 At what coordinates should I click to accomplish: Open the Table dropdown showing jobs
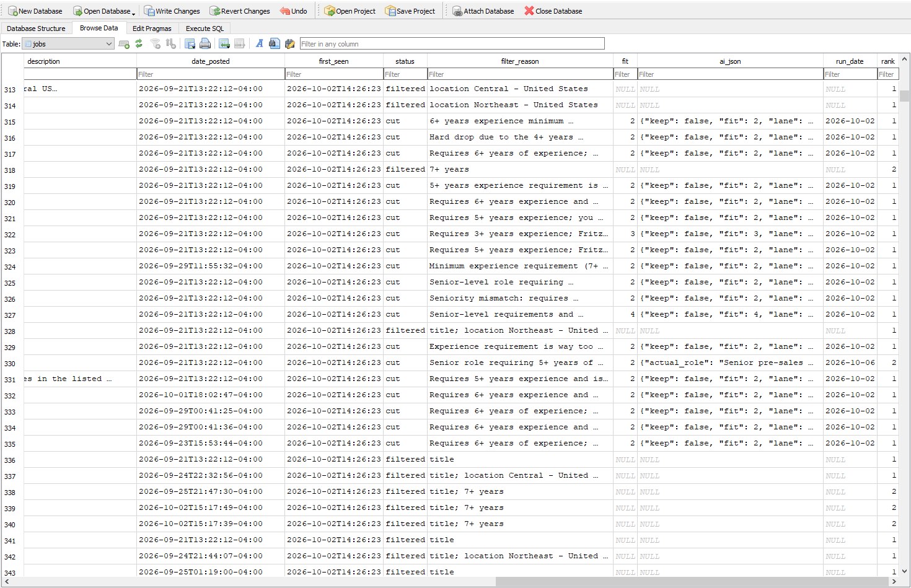pos(68,44)
